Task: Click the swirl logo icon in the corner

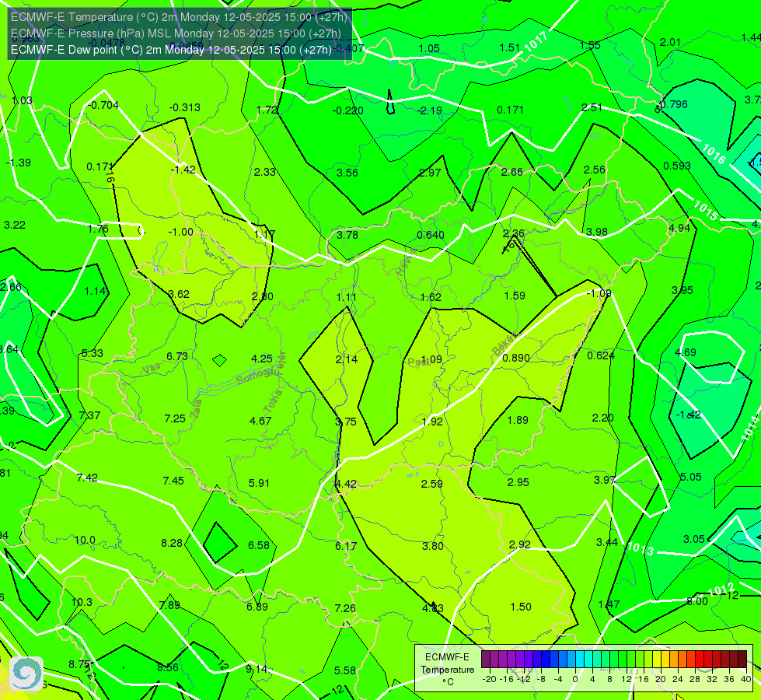Action: (26, 674)
